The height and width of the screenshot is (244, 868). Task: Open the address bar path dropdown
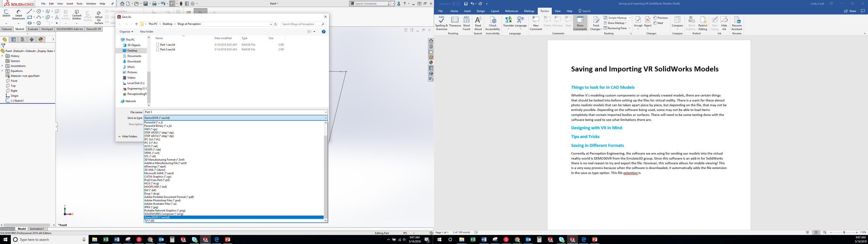pos(271,24)
